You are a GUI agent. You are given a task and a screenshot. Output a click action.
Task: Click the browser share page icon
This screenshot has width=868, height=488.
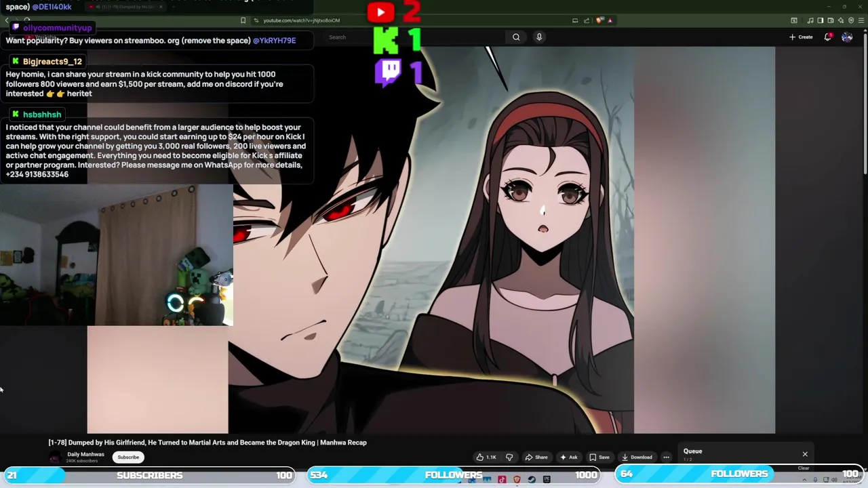tap(587, 20)
